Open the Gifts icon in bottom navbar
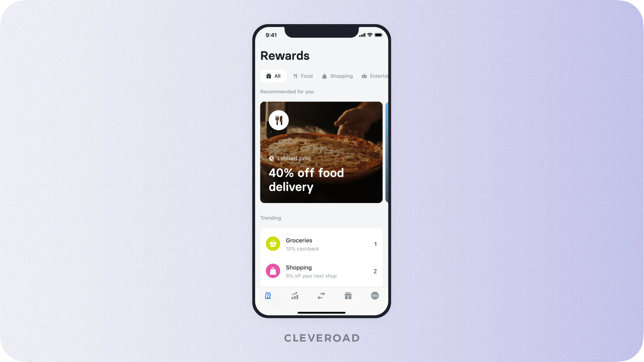This screenshot has width=644, height=362. (348, 295)
